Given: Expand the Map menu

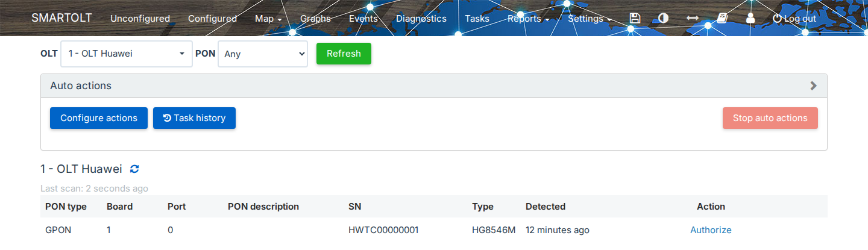Looking at the screenshot, I should (x=268, y=19).
